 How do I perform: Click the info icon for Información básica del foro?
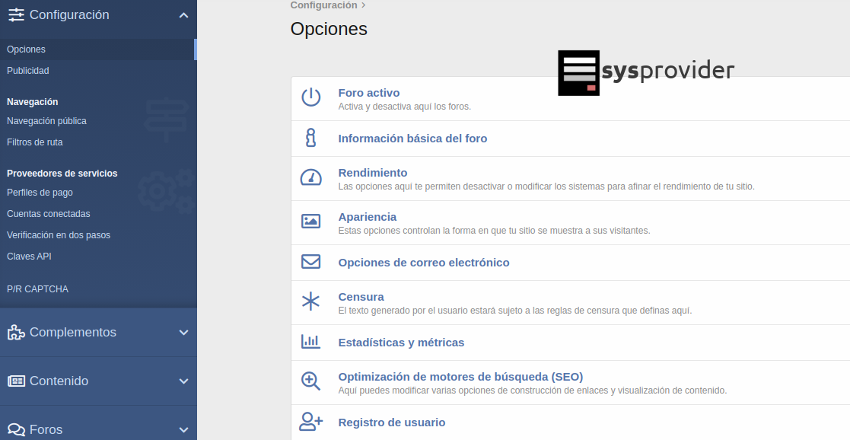311,138
